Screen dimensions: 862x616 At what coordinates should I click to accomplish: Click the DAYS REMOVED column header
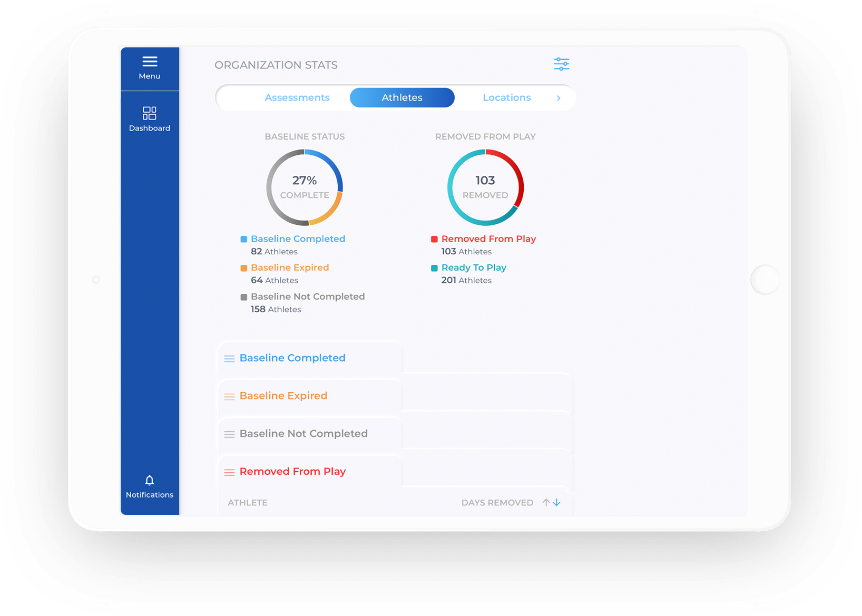(x=497, y=503)
